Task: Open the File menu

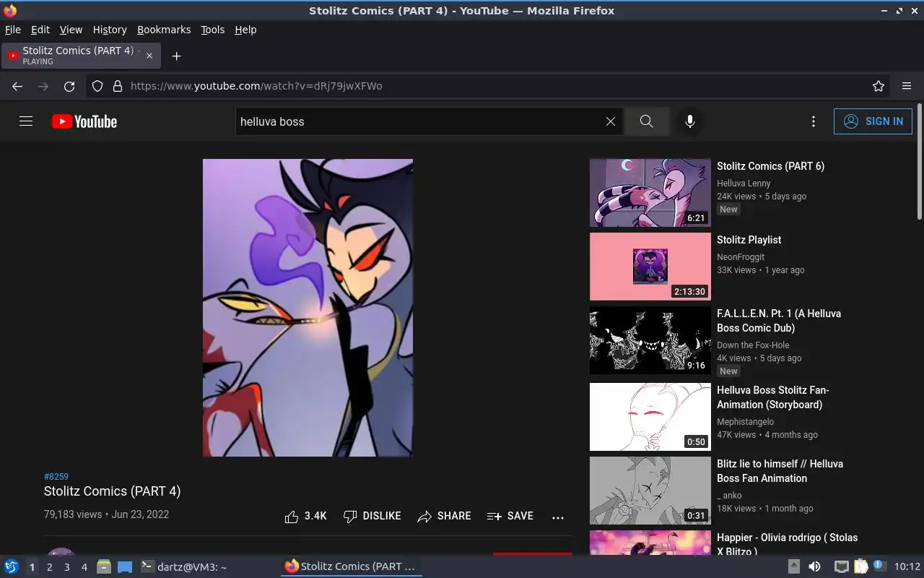Action: (13, 30)
